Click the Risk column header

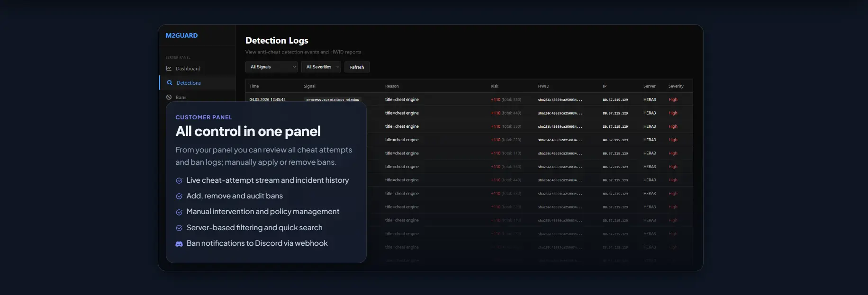494,86
